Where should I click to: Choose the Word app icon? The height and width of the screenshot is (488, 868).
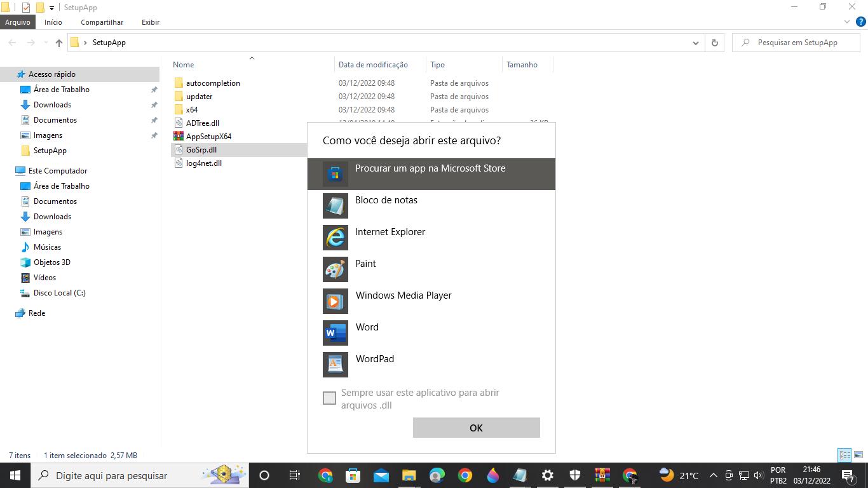[x=335, y=333]
